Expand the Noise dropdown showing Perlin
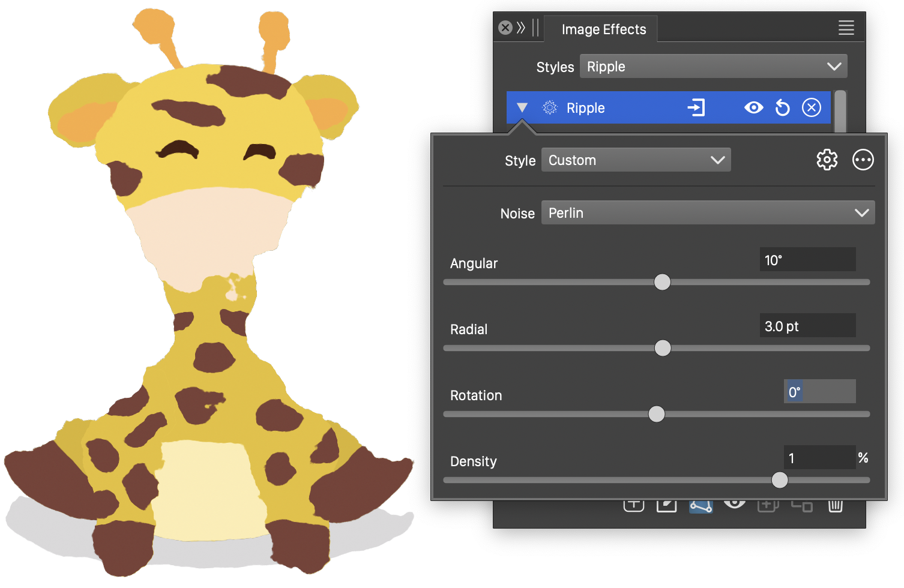 [708, 213]
